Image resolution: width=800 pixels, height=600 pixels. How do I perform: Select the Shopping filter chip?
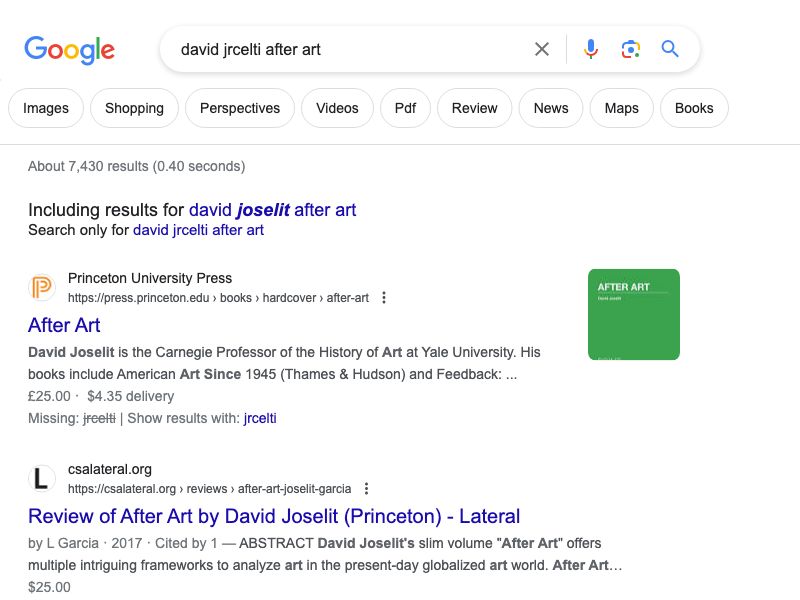(x=134, y=108)
